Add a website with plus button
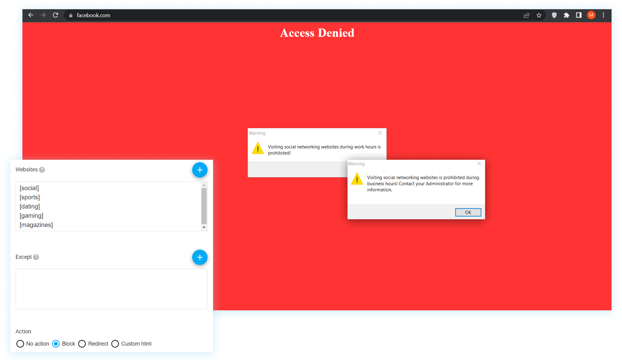 (x=200, y=170)
